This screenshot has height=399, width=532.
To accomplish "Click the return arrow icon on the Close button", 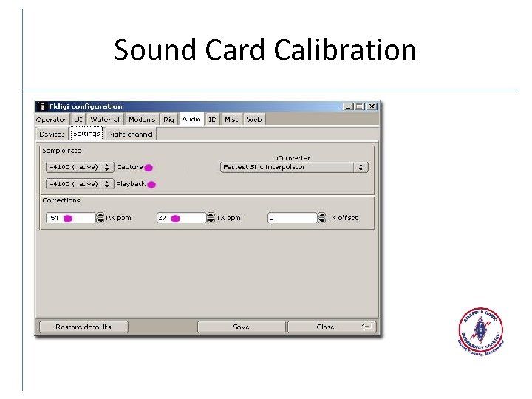I will pos(366,327).
